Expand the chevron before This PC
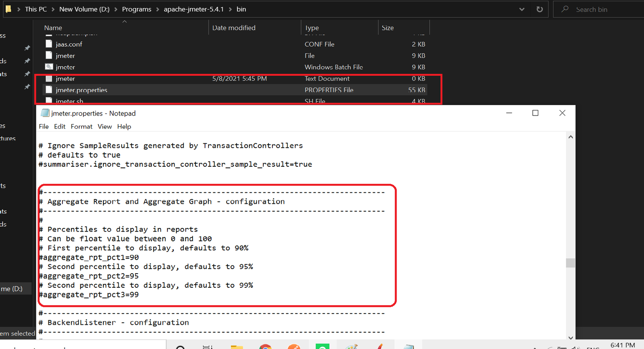This screenshot has height=349, width=644. coord(19,9)
